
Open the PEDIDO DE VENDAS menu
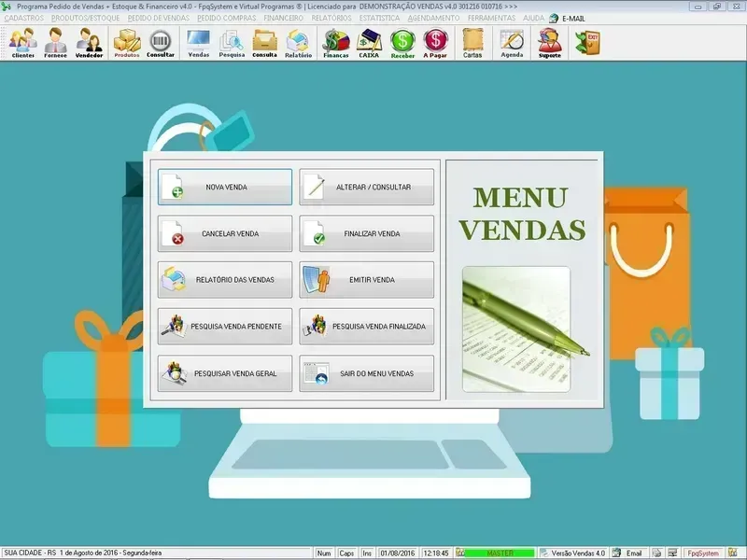(x=158, y=18)
